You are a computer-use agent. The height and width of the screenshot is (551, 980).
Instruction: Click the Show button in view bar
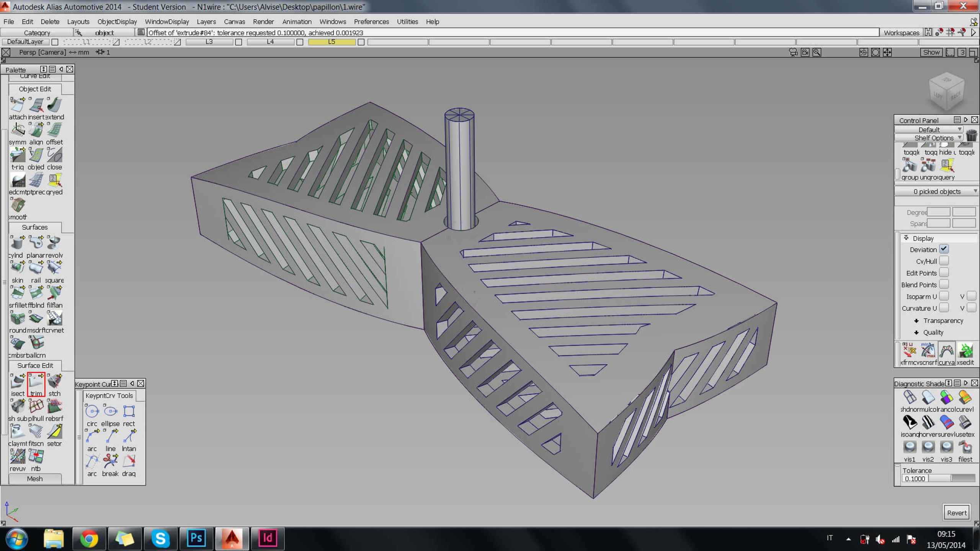tap(931, 52)
